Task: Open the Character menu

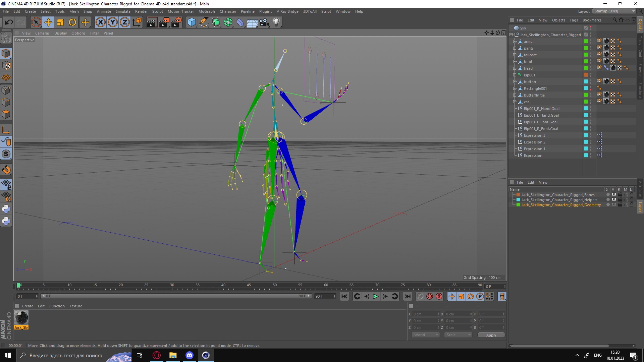Action: click(228, 11)
